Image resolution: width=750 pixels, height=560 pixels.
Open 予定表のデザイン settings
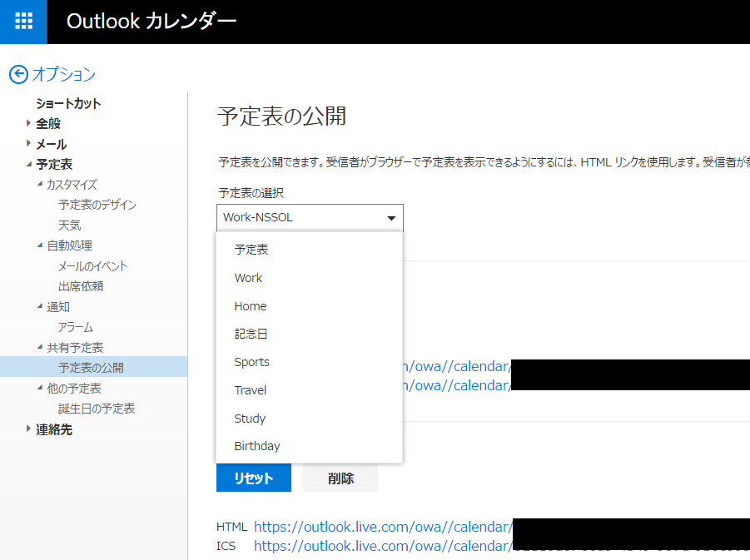97,205
